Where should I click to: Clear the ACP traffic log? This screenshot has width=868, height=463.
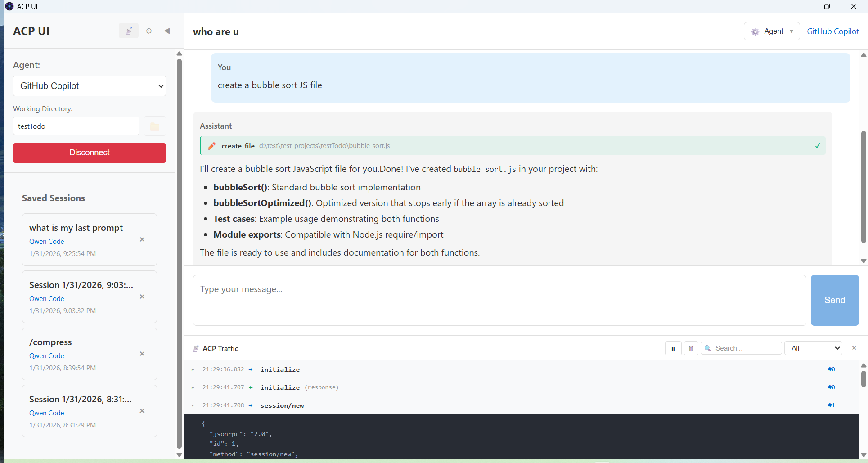tap(691, 348)
